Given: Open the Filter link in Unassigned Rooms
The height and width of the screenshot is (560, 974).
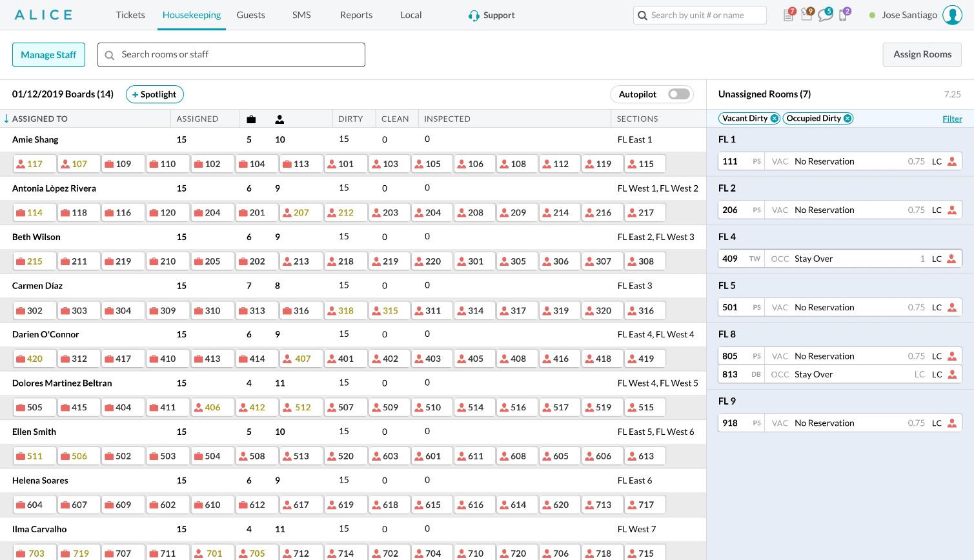Looking at the screenshot, I should tap(952, 119).
